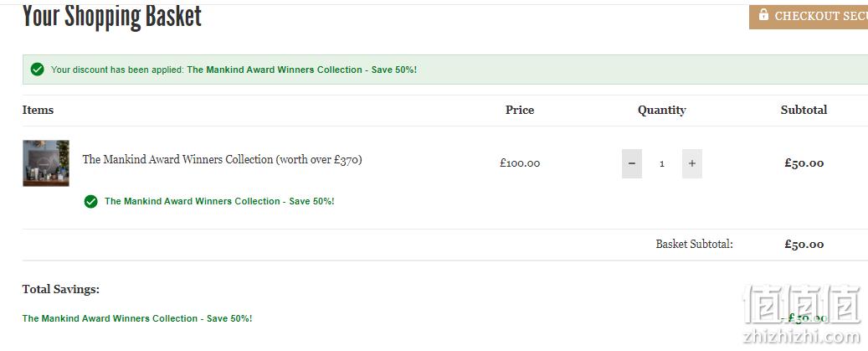This screenshot has width=868, height=351.
Task: Open the Award Winners Collection product thumbnail
Action: 46,163
